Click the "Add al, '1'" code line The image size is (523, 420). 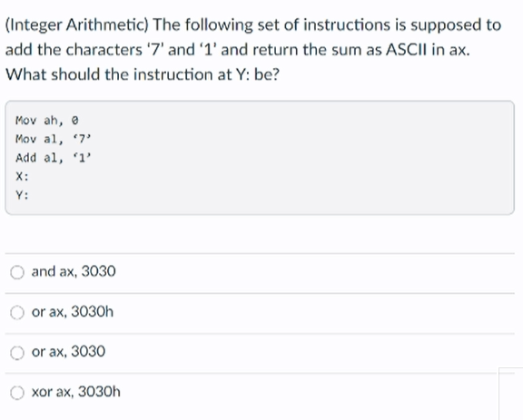54,157
